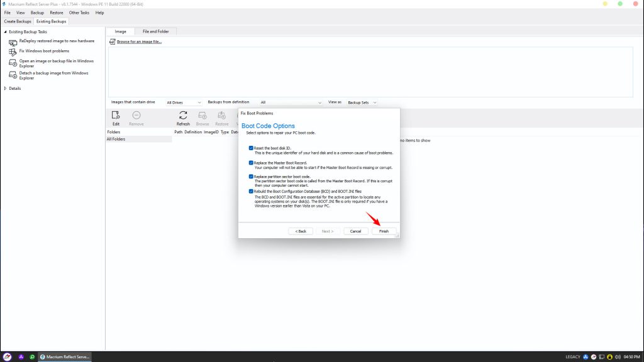644x362 pixels.
Task: Open the Backup menu
Action: pyautogui.click(x=37, y=13)
